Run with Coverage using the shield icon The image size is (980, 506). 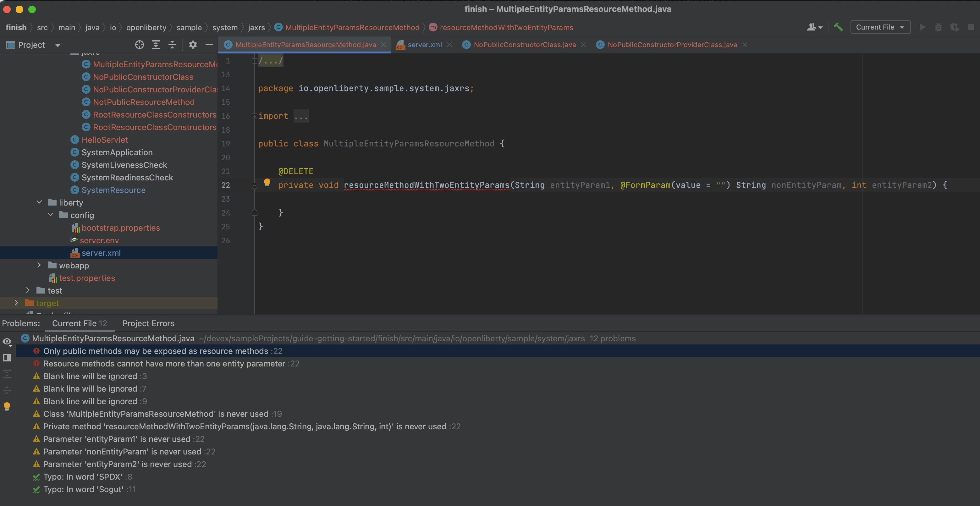955,27
